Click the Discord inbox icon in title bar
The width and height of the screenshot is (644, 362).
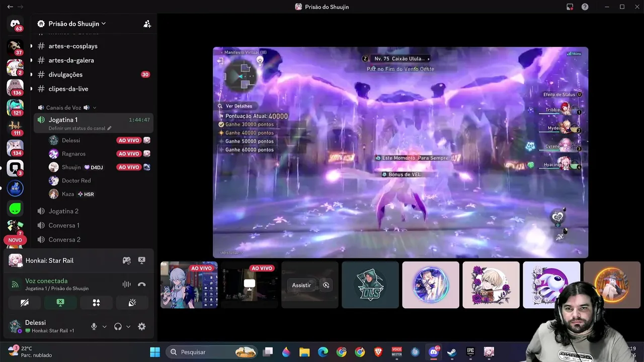pos(570,7)
